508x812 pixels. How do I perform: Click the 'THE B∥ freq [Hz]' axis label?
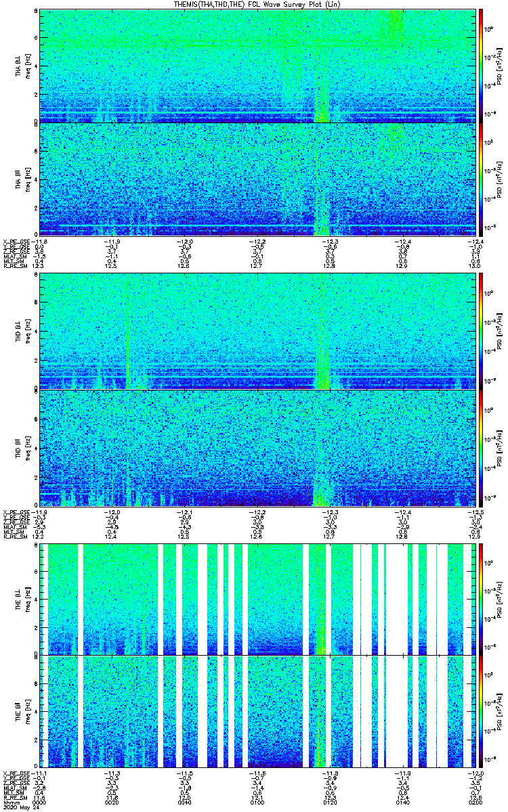click(x=22, y=710)
